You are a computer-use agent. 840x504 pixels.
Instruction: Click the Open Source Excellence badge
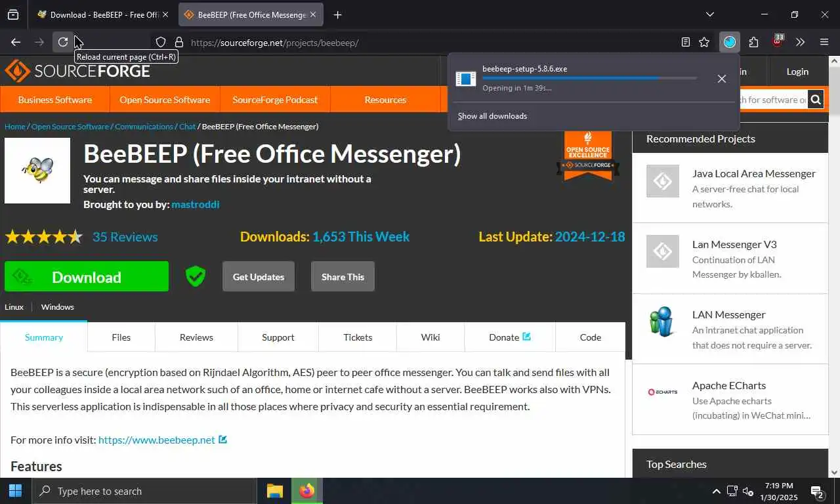[x=588, y=156]
